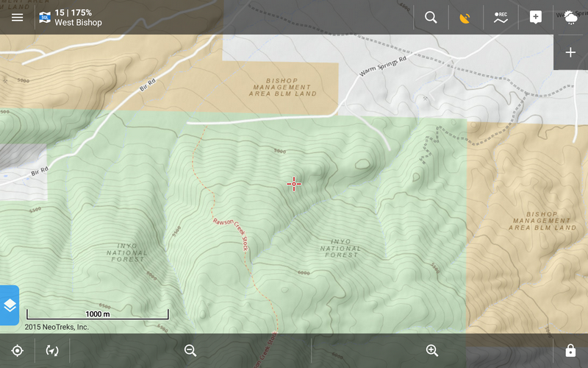Click the 'INYO NATIONAL FOREST' label right of trail

pos(341,248)
